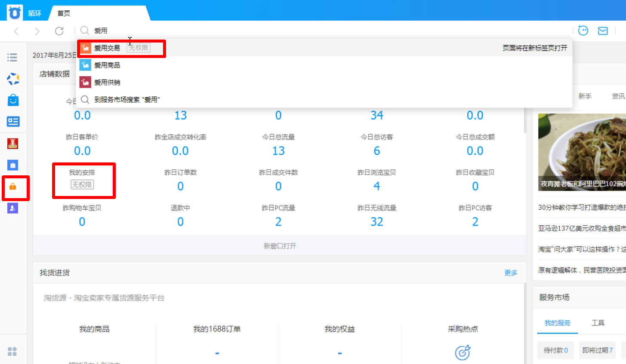Screen dimensions: 626x364
Task: Open the mail envelope icon
Action: [603, 31]
